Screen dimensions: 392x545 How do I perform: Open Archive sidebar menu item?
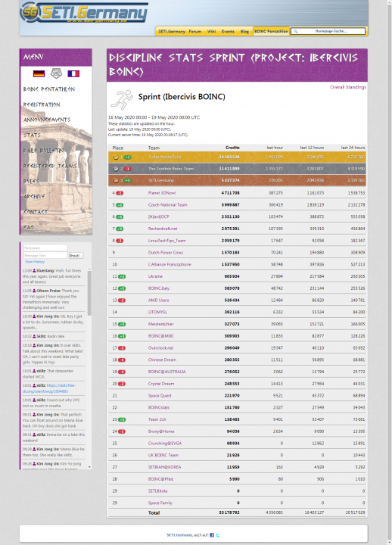(x=34, y=196)
